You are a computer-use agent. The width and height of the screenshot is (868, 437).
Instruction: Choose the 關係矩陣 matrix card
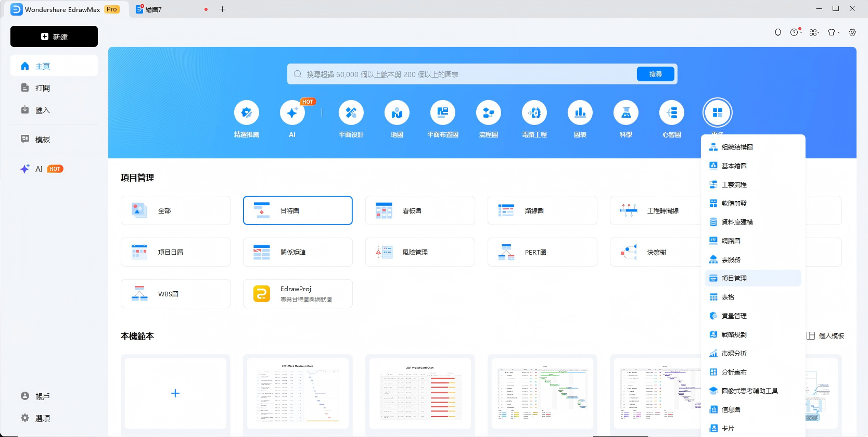(298, 252)
